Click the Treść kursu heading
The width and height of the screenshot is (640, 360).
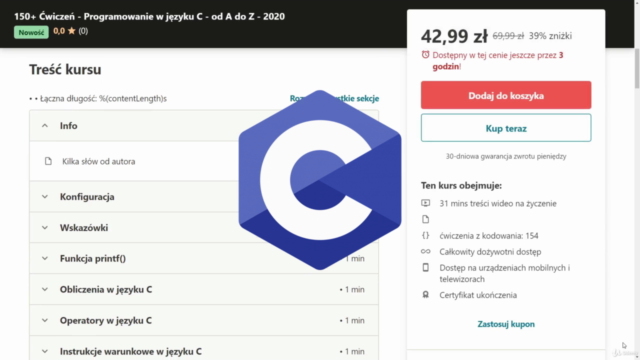pyautogui.click(x=65, y=69)
